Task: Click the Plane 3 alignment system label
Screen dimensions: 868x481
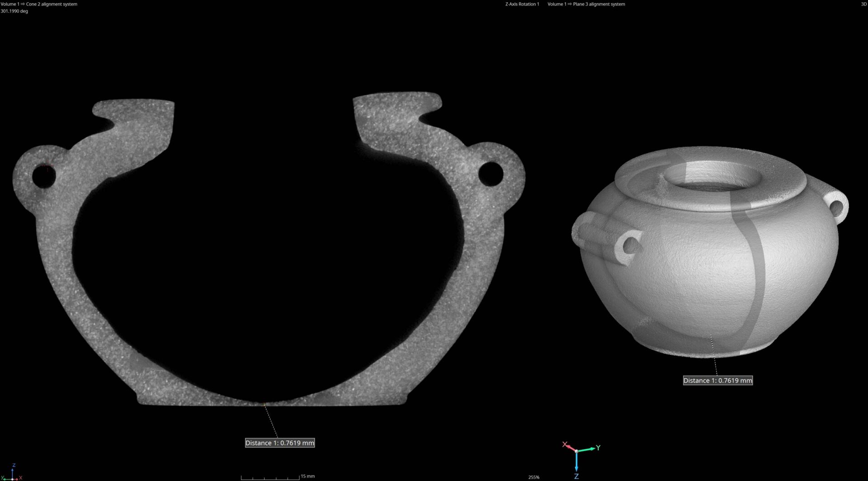Action: coord(586,4)
